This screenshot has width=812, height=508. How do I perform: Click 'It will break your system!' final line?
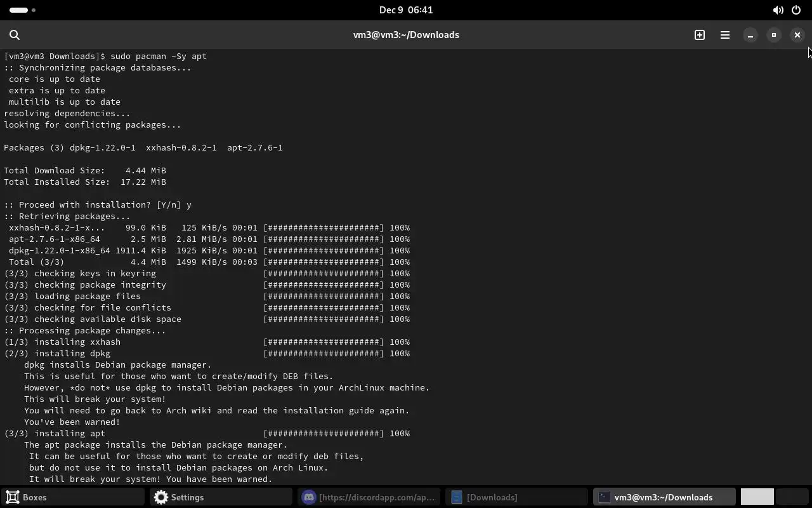tap(151, 479)
